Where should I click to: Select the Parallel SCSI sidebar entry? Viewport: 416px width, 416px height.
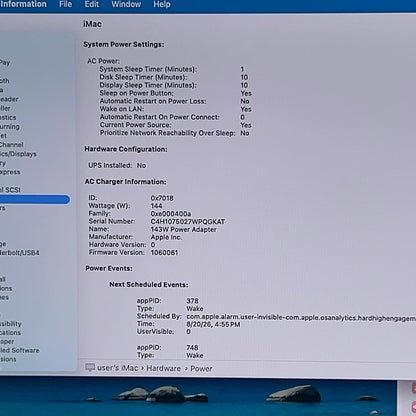[x=10, y=190]
